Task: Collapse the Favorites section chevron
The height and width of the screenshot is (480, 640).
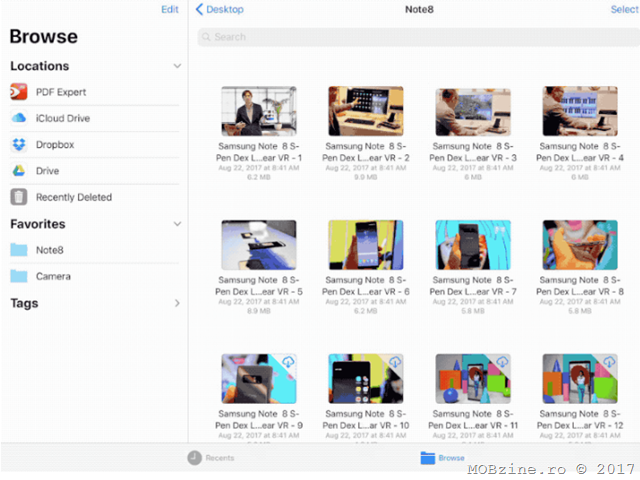Action: click(x=177, y=224)
